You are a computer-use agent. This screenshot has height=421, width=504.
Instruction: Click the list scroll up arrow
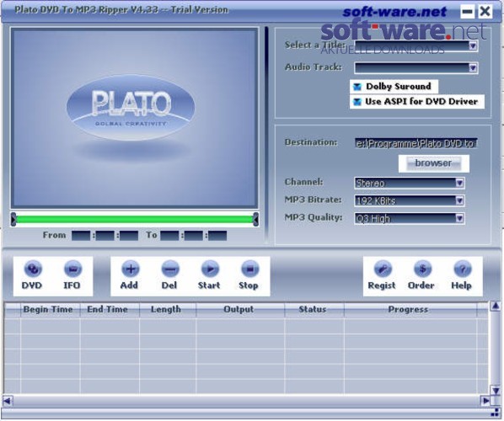pos(496,306)
